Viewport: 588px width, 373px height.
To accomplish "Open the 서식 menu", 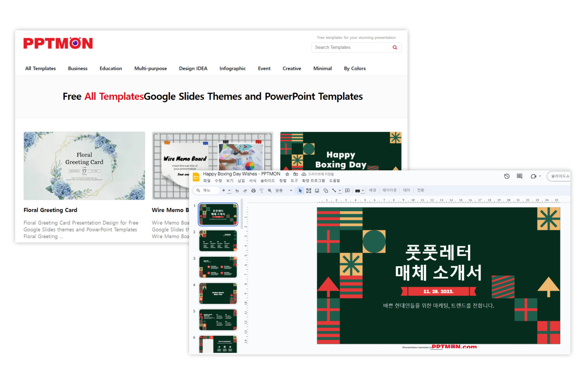I will 253,181.
